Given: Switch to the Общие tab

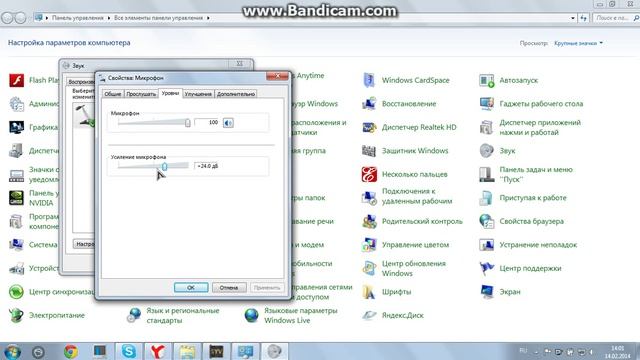Looking at the screenshot, I should pos(113,94).
